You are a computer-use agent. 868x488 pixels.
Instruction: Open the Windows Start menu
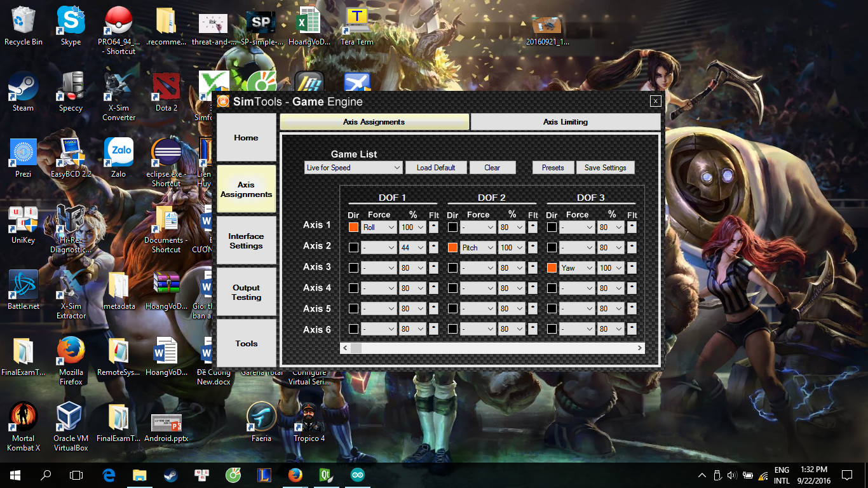coord(15,475)
